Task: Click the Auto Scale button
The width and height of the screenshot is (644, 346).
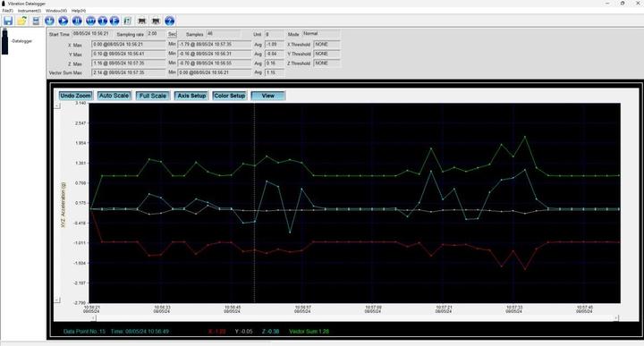Action: coord(114,96)
